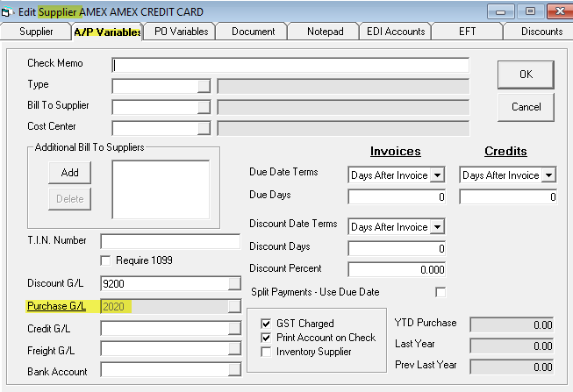The width and height of the screenshot is (573, 392).
Task: Uncheck Print Account on Check
Action: (x=266, y=338)
